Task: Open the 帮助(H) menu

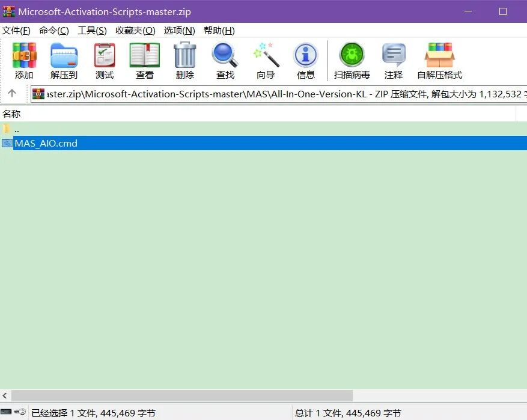Action: pos(219,31)
